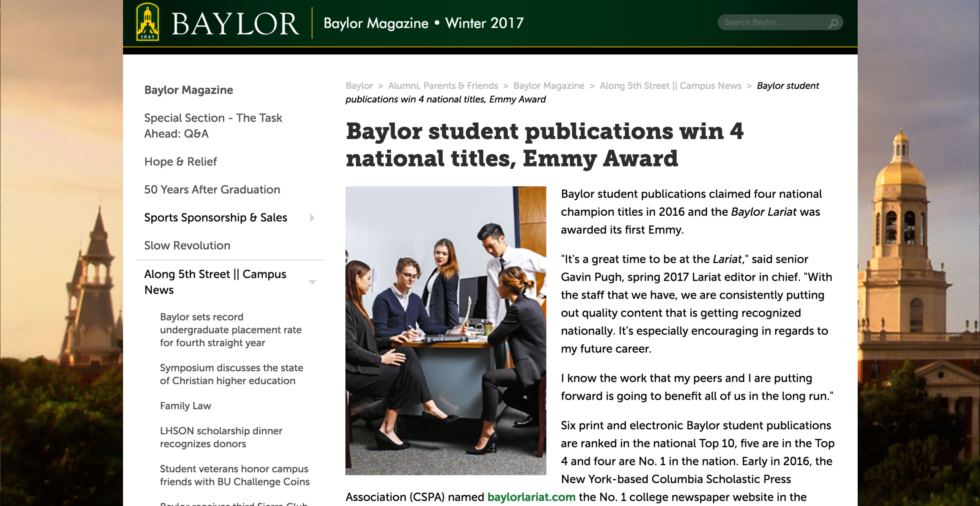980x506 pixels.
Task: Open LHSON scholarship dinner recognizes donors
Action: (x=221, y=437)
